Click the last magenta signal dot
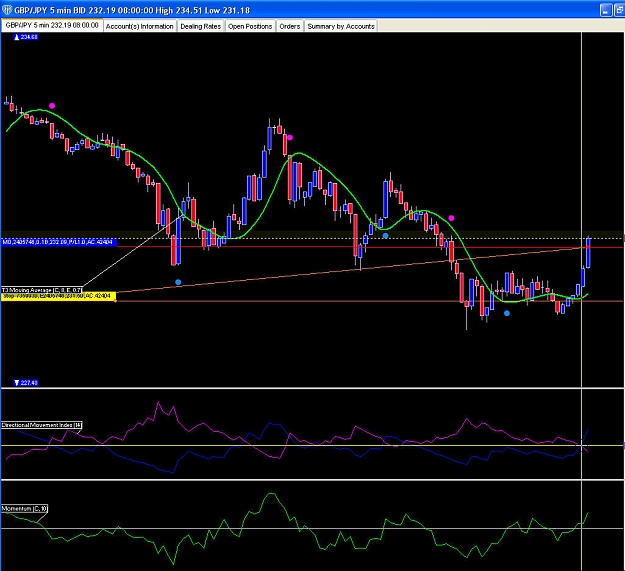This screenshot has width=625, height=571. pyautogui.click(x=451, y=218)
